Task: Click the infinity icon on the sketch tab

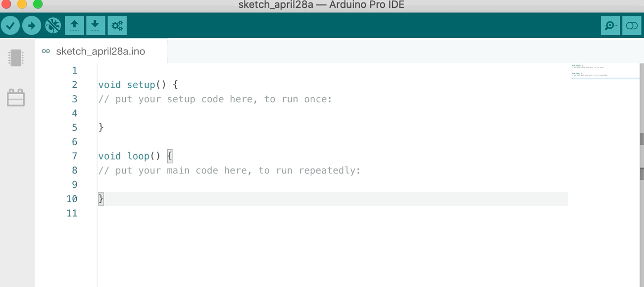Action: (x=46, y=51)
